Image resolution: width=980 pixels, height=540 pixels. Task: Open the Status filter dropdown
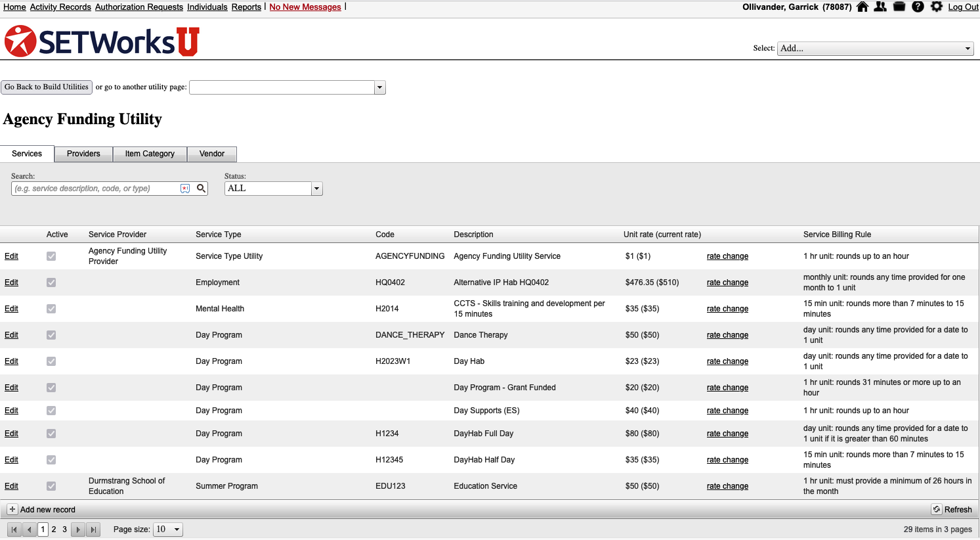(316, 189)
